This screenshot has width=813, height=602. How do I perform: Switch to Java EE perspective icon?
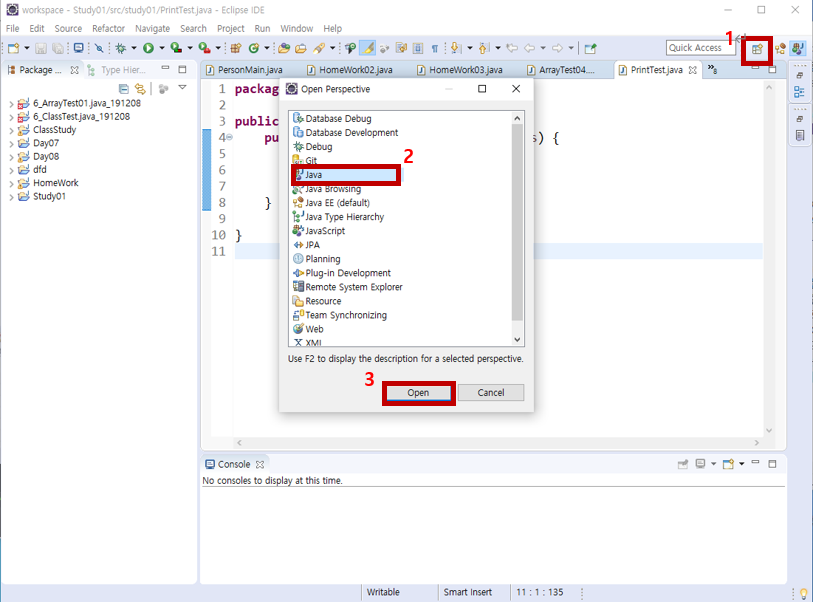[780, 49]
